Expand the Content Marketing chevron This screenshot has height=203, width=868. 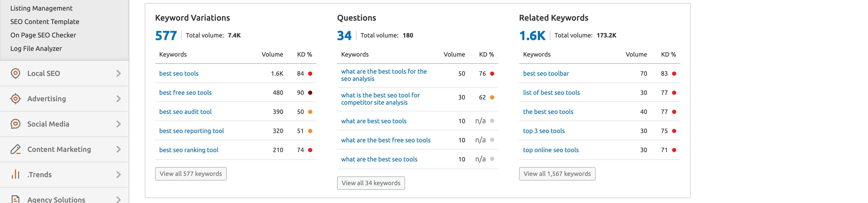pos(118,149)
